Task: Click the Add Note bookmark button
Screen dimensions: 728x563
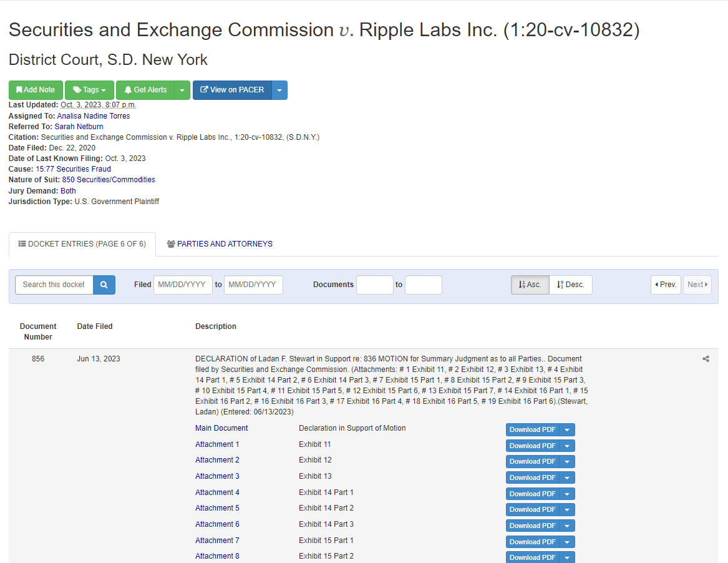Action: point(36,90)
